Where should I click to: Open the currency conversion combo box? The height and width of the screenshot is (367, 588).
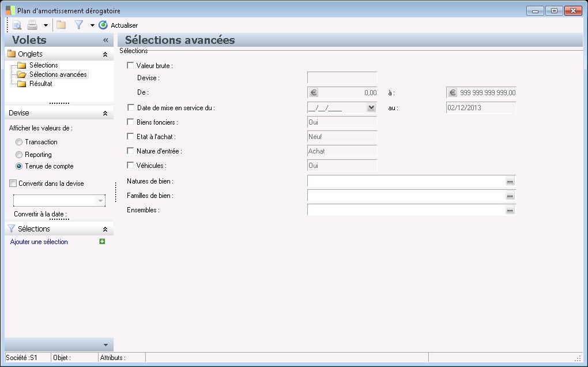(59, 200)
